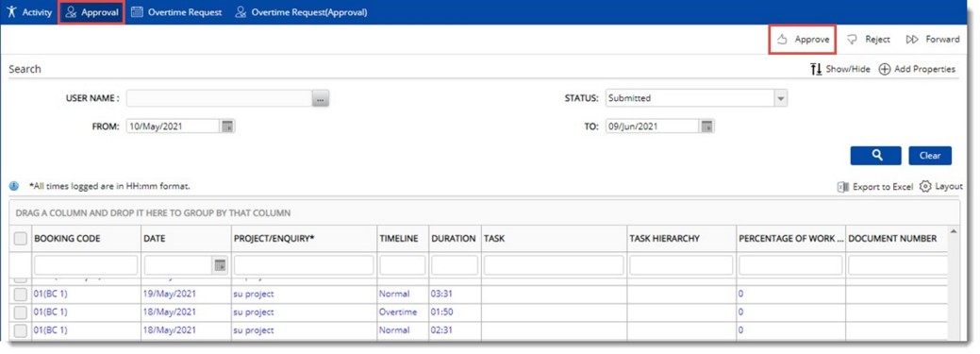Open the DATE column filter calendar
This screenshot has width=980, height=354.
tap(220, 265)
